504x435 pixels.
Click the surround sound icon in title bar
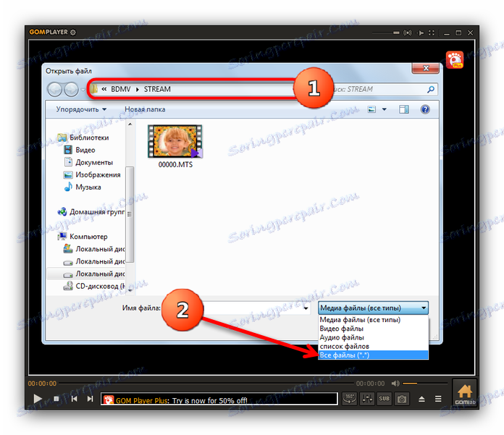click(x=408, y=33)
